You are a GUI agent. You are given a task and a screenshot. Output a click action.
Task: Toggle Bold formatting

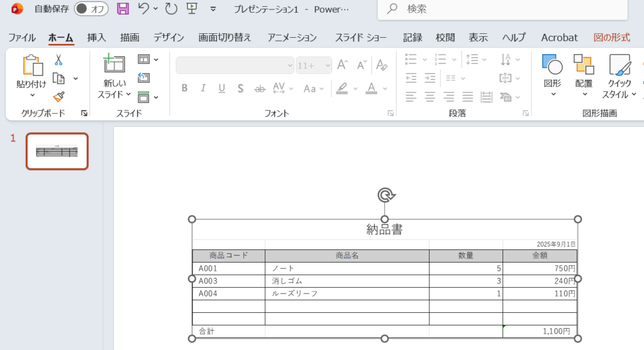(184, 88)
